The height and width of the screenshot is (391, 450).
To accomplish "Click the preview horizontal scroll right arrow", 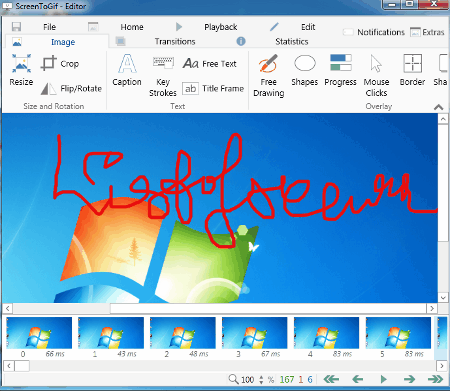I will click(x=432, y=308).
